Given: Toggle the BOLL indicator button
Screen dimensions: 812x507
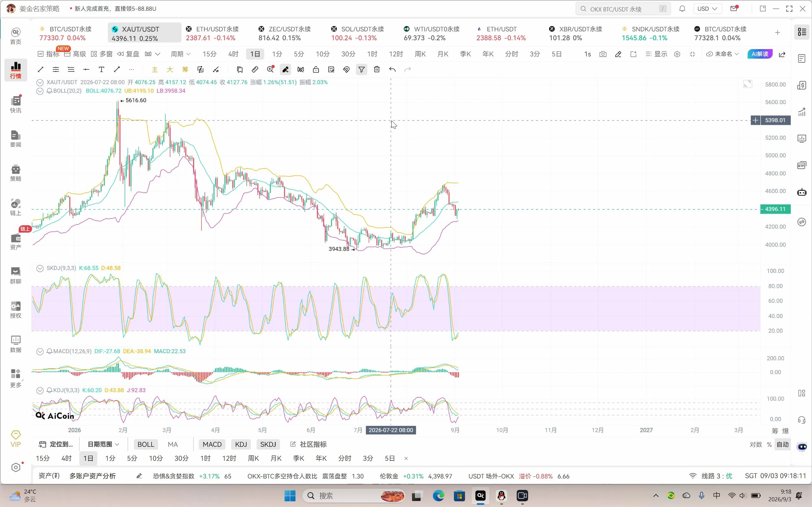Looking at the screenshot, I should 146,444.
